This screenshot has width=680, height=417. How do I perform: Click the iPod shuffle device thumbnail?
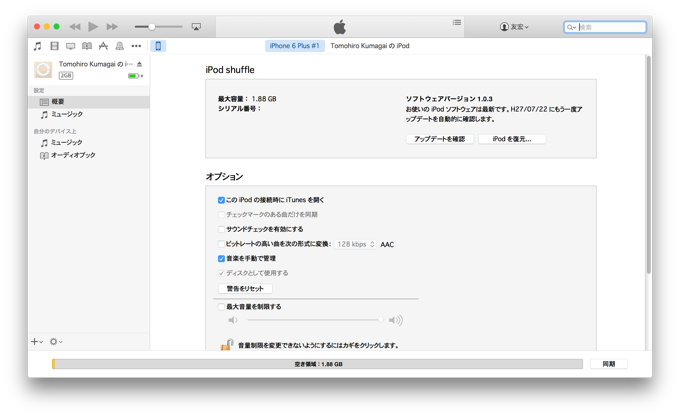[43, 70]
